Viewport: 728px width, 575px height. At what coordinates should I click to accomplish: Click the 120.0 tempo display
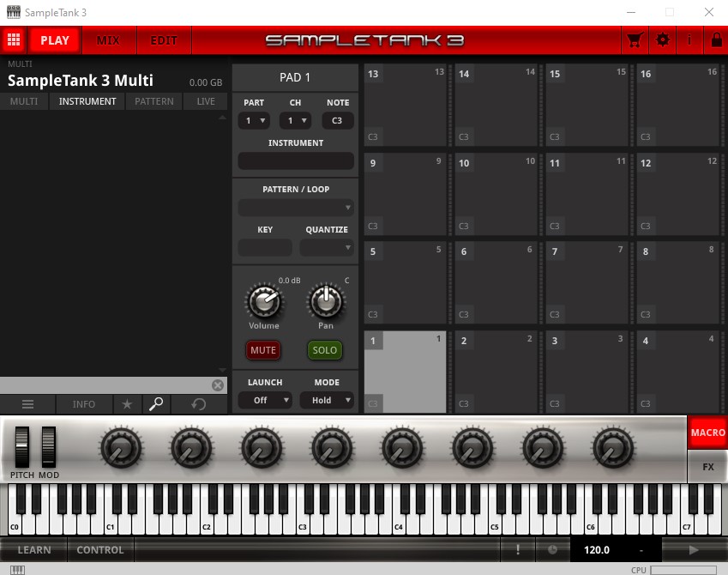click(x=597, y=550)
